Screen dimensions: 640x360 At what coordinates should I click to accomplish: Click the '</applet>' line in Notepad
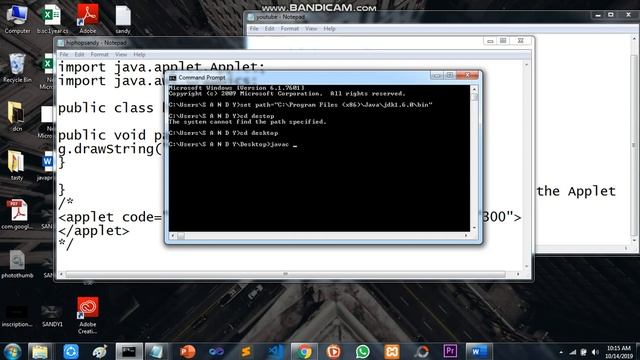pyautogui.click(x=93, y=231)
